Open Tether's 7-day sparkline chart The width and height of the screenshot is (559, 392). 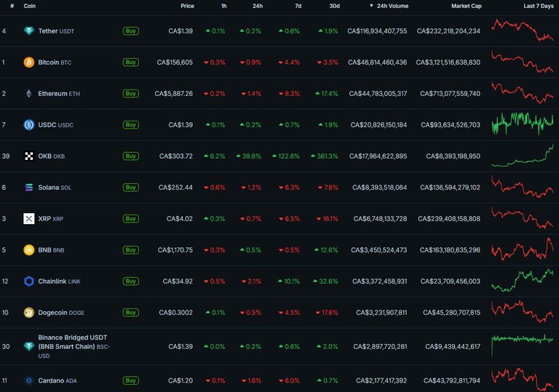(x=523, y=31)
